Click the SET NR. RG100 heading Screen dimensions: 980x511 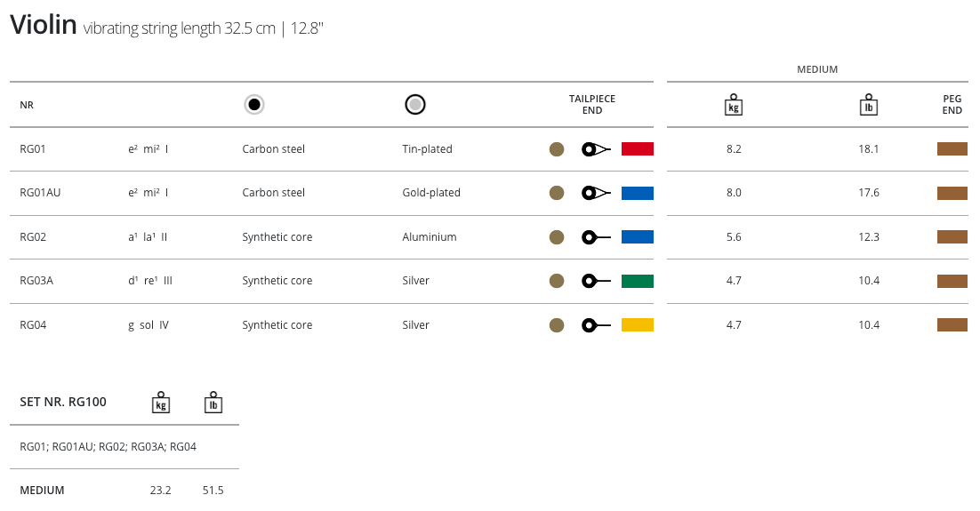point(63,403)
